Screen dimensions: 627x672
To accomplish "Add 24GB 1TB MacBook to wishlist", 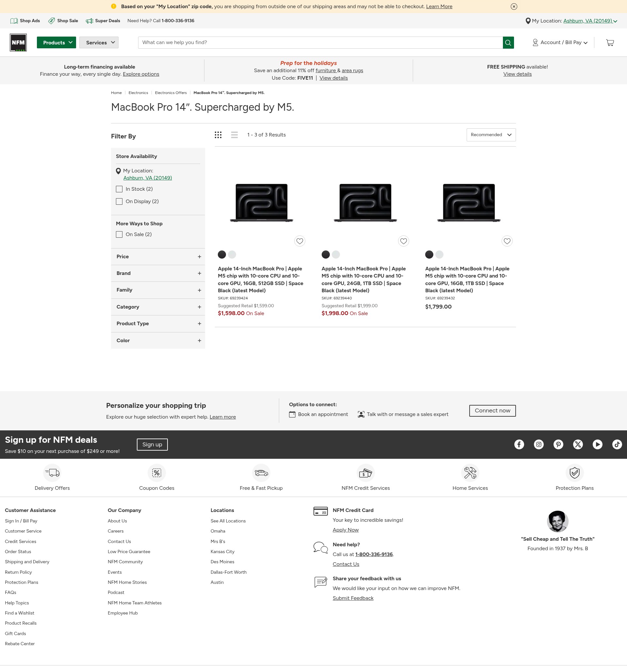I will (403, 241).
